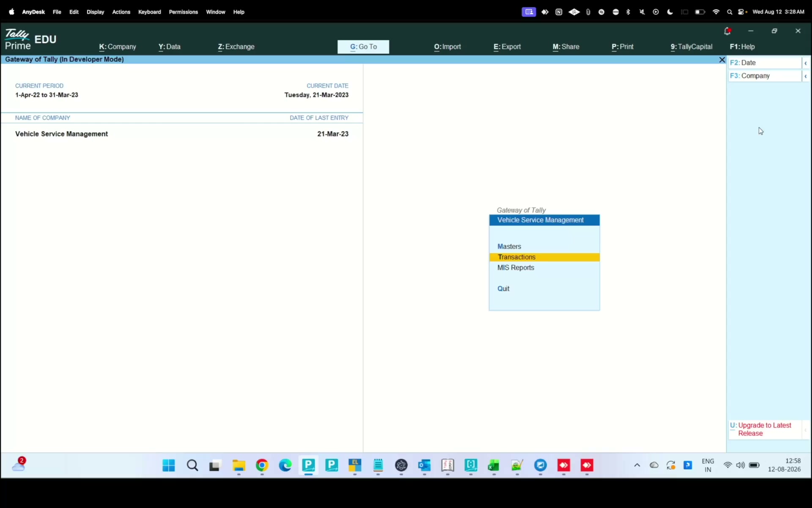Open Notepad from the Windows taskbar
The width and height of the screenshot is (812, 508).
378,465
